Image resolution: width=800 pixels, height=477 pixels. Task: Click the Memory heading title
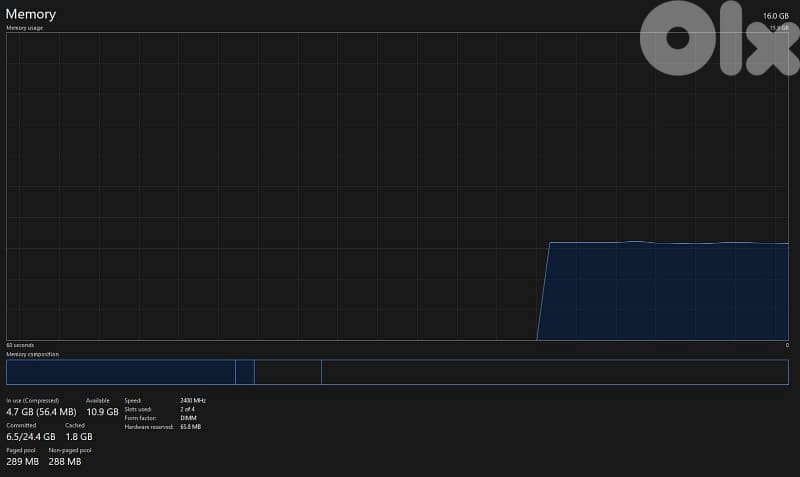(x=31, y=14)
